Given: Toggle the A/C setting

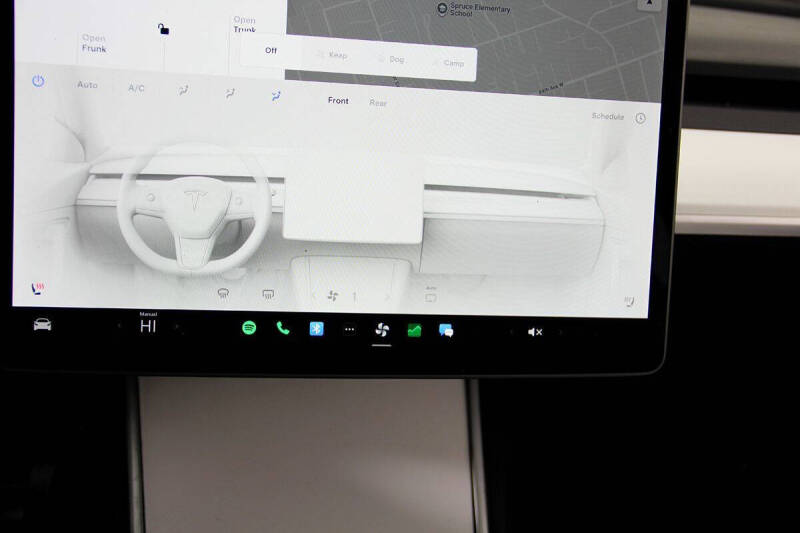Looking at the screenshot, I should [136, 88].
